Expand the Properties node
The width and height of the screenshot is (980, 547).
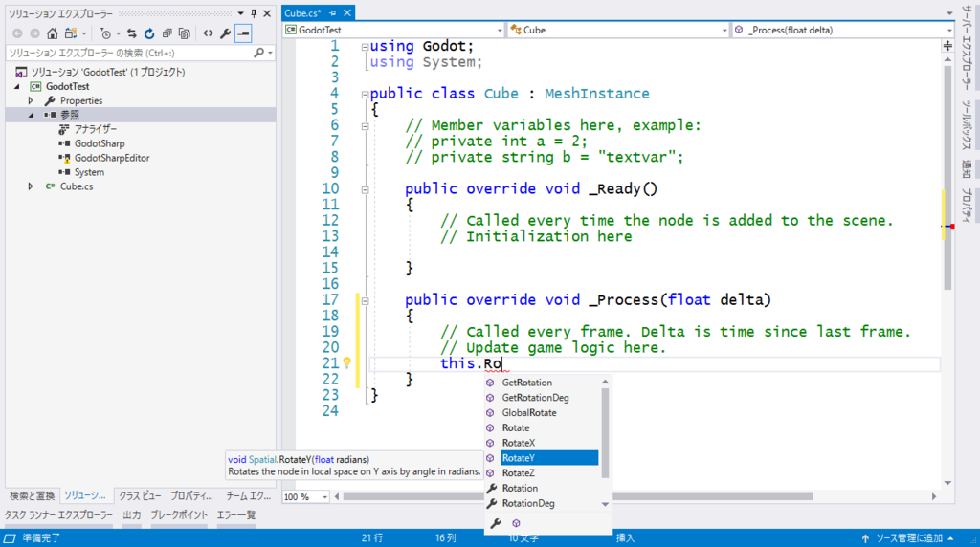pos(31,100)
